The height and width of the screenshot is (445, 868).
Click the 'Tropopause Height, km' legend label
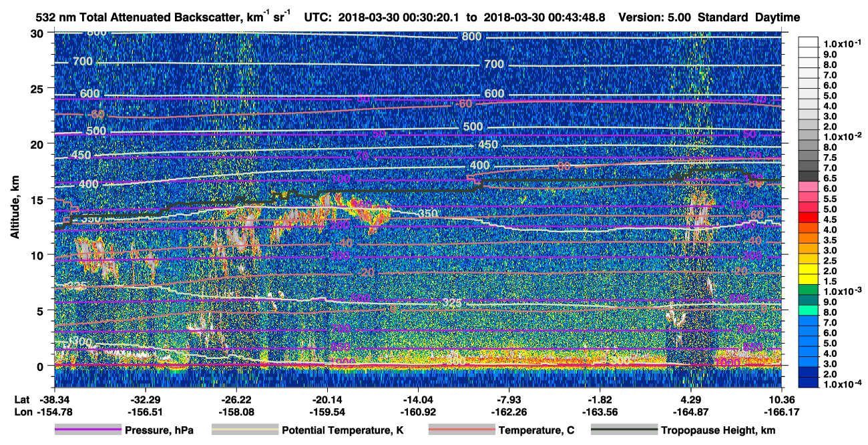click(x=718, y=430)
